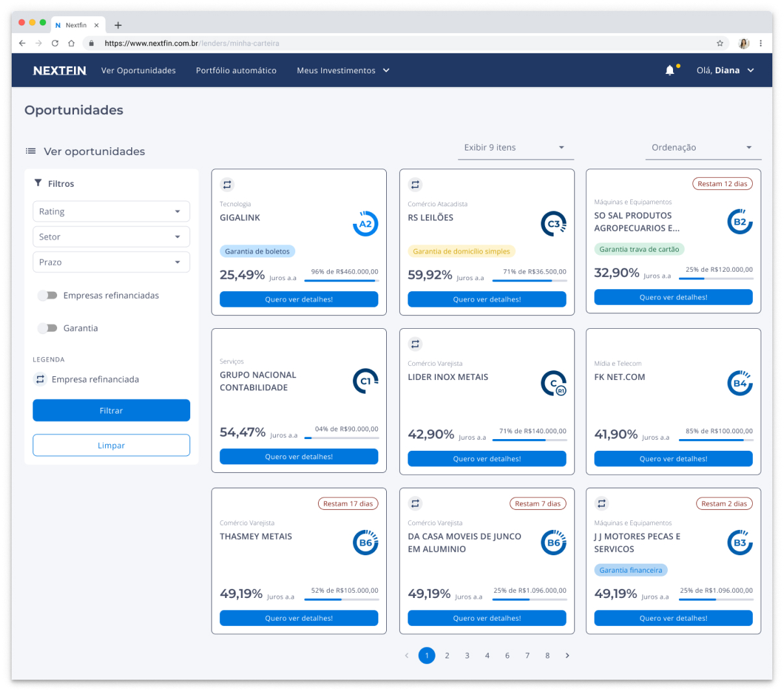Image resolution: width=784 pixels, height=692 pixels.
Task: Toggle Empresas refinanciadas switch
Action: pos(47,295)
